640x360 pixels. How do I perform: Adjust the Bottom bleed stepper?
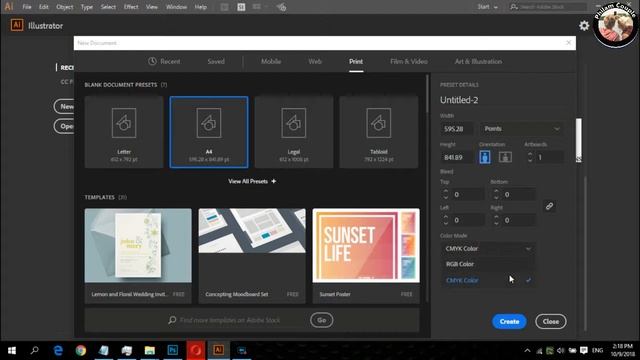pyautogui.click(x=496, y=194)
